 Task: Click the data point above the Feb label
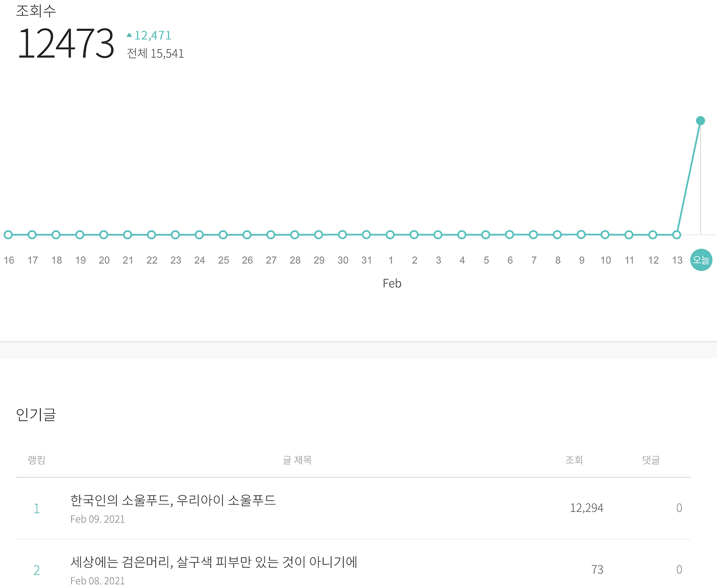390,234
